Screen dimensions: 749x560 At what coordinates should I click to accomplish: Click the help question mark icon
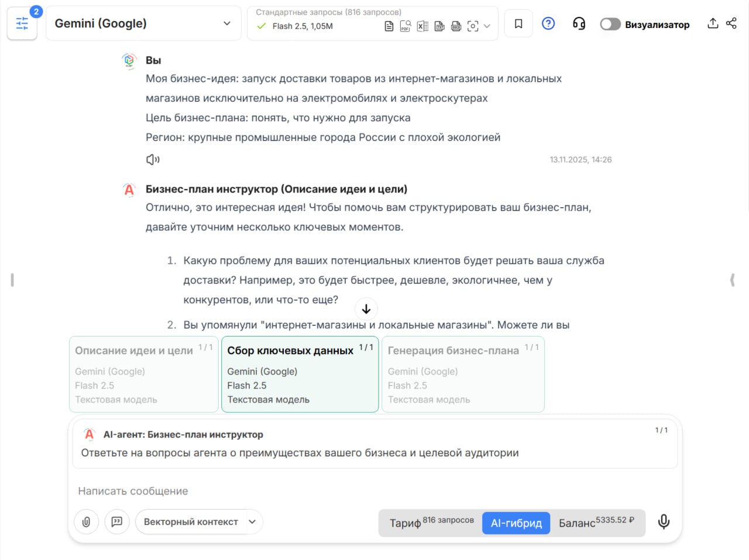(548, 23)
